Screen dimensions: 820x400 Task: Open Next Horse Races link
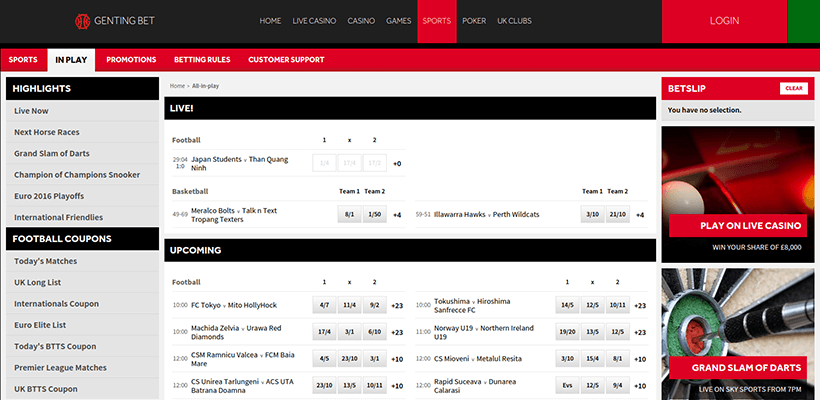(83, 132)
